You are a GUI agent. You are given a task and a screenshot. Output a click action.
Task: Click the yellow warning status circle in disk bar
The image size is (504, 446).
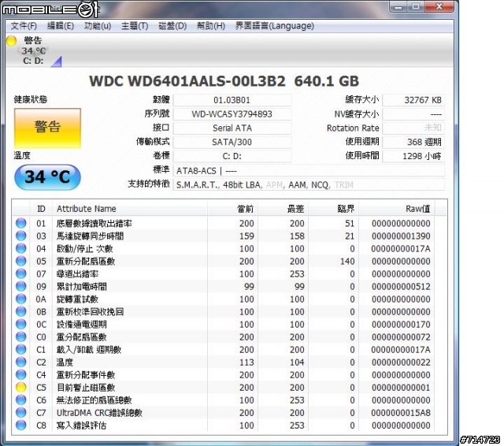tap(11, 41)
